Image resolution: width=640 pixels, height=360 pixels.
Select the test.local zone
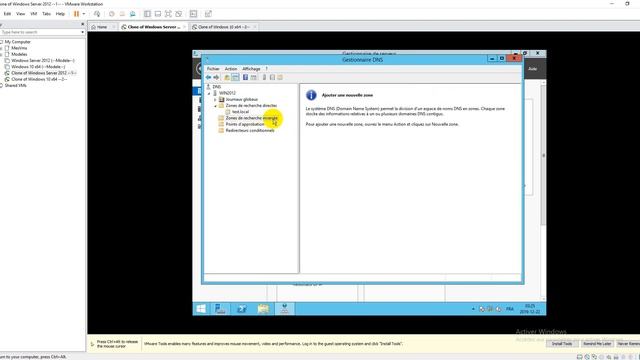point(240,111)
